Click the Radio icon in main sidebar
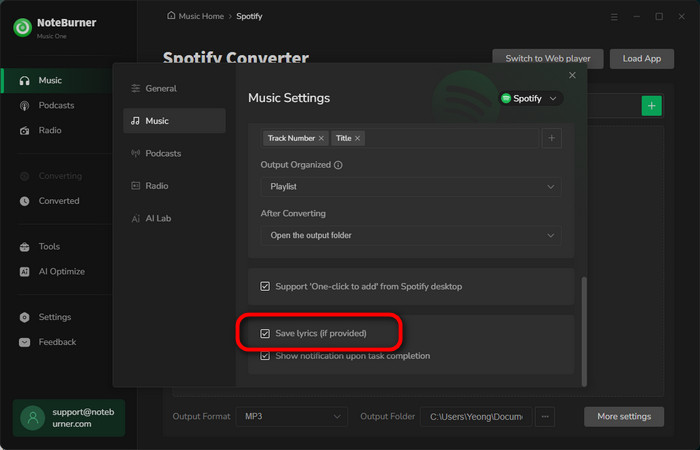This screenshot has width=700, height=450. 25,131
